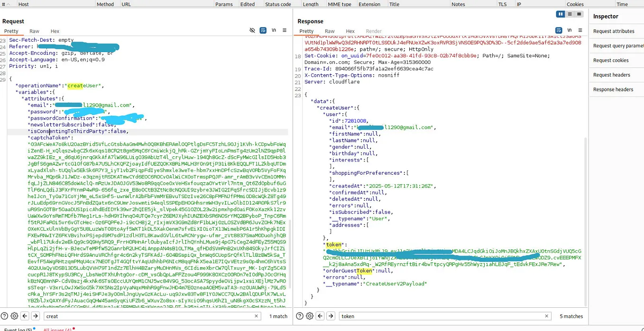Toggle the crossed-eye masking icon in the Request pane
This screenshot has width=644, height=331.
click(252, 30)
